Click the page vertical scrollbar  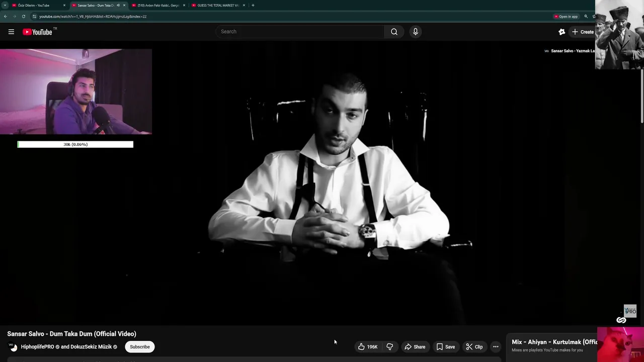[x=642, y=96]
